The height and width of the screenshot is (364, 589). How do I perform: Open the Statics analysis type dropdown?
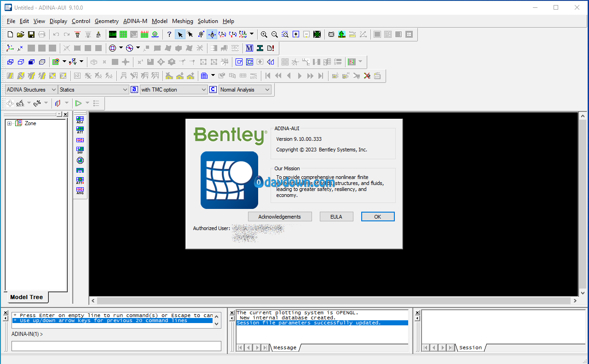point(93,90)
